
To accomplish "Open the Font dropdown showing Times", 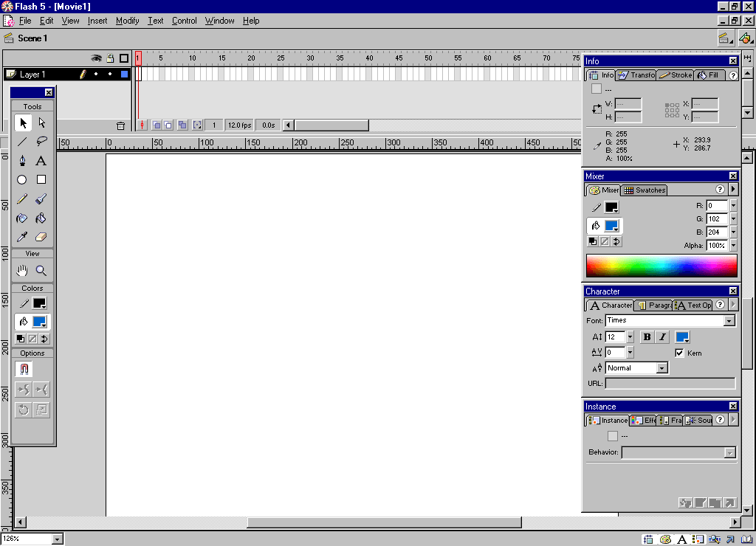I will (730, 320).
